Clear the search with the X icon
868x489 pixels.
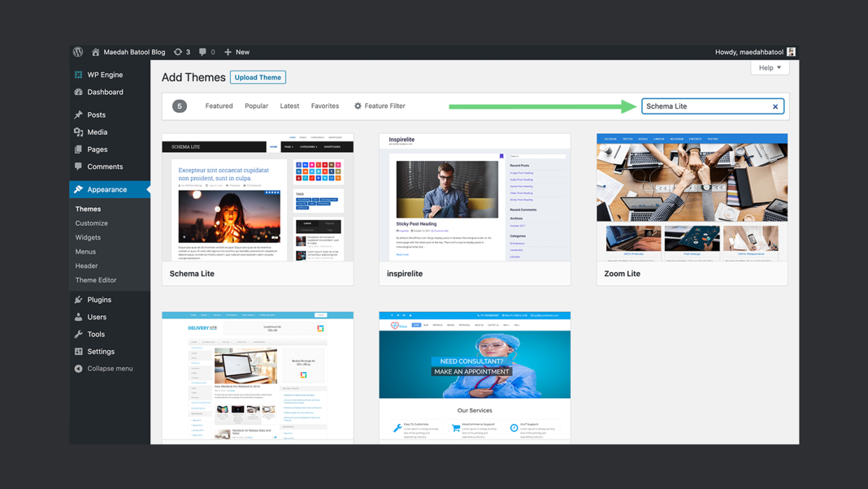pyautogui.click(x=775, y=106)
